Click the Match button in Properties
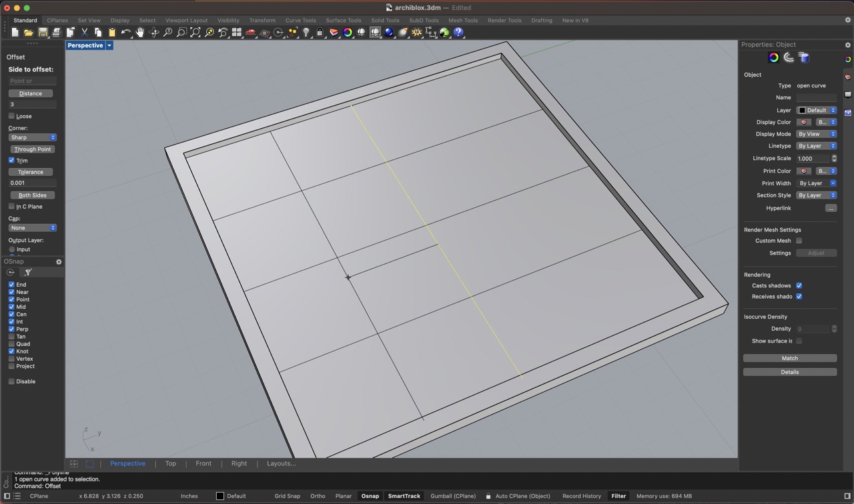Image resolution: width=854 pixels, height=504 pixels. 790,358
